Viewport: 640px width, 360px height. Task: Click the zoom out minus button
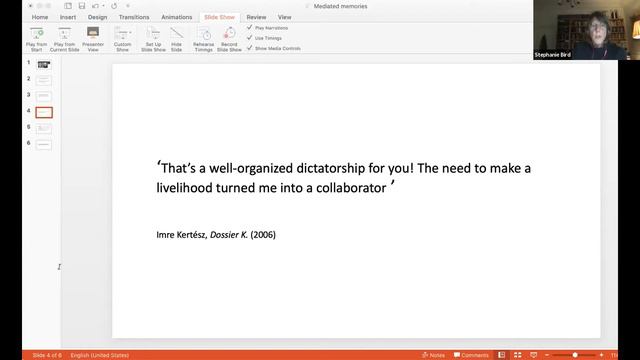click(547, 355)
